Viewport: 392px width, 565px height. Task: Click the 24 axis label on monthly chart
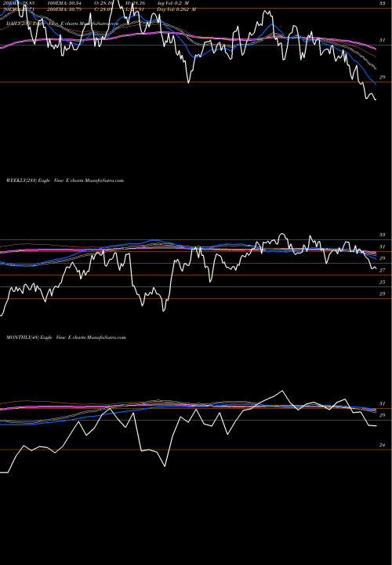[382, 445]
